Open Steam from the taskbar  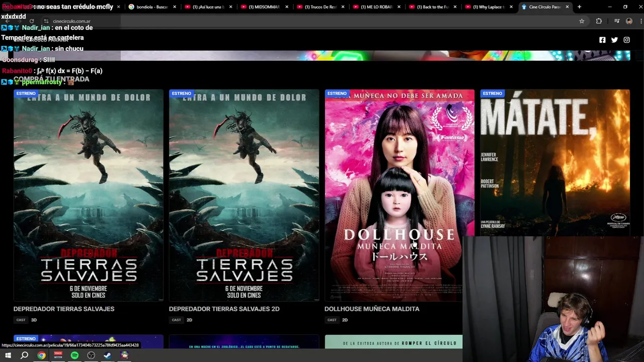107,355
